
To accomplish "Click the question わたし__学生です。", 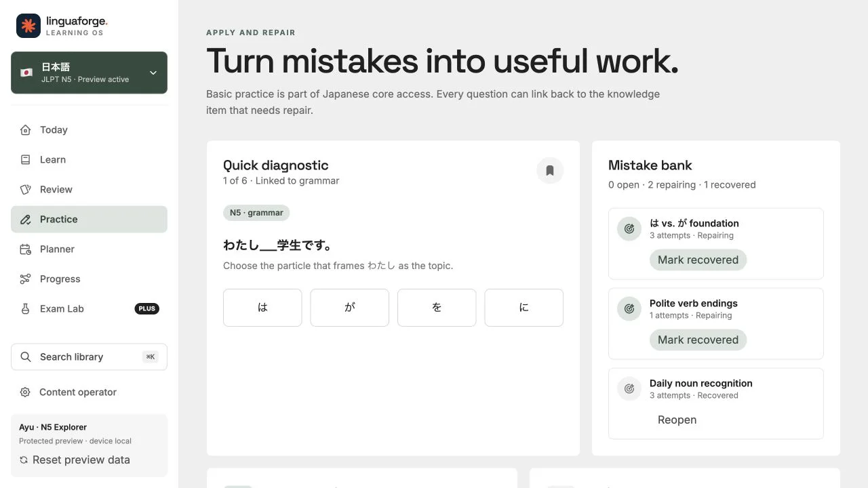I will point(277,246).
